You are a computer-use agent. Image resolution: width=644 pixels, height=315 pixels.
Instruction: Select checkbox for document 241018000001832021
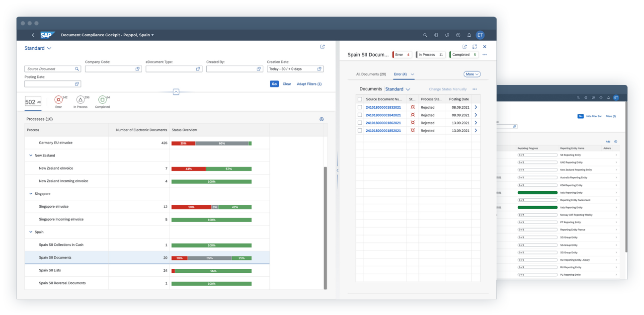(360, 107)
